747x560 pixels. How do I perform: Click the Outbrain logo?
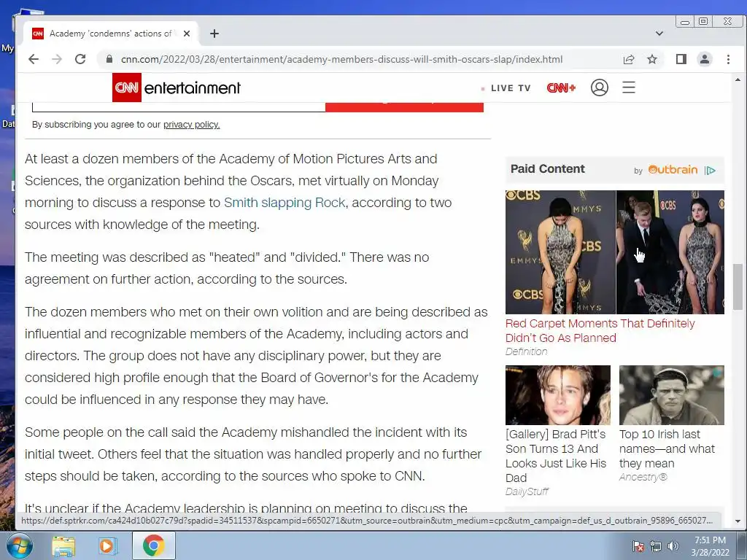(673, 169)
